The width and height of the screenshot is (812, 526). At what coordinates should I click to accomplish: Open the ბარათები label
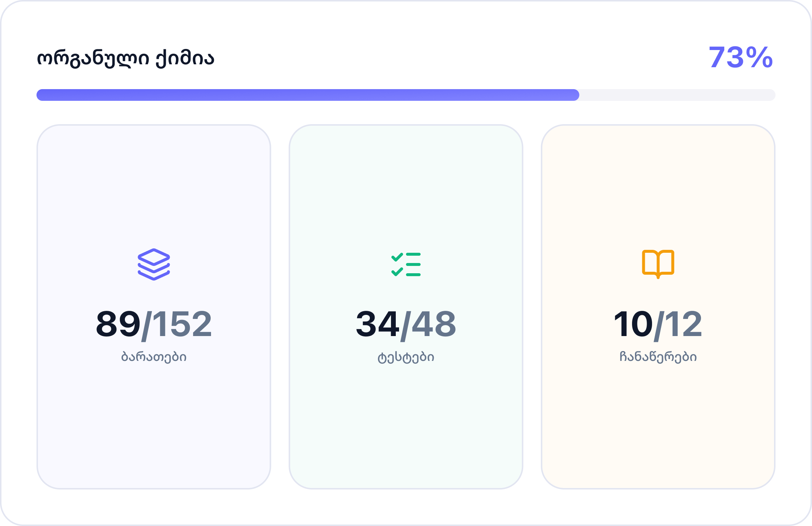[154, 357]
